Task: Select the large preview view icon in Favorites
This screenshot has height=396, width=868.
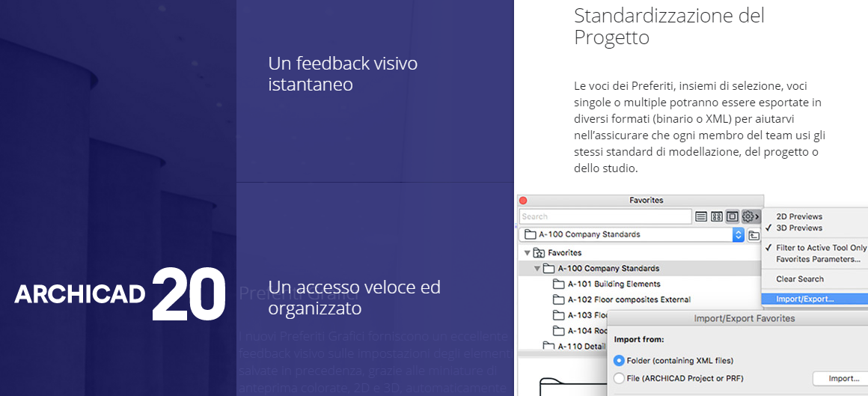Action: point(733,216)
